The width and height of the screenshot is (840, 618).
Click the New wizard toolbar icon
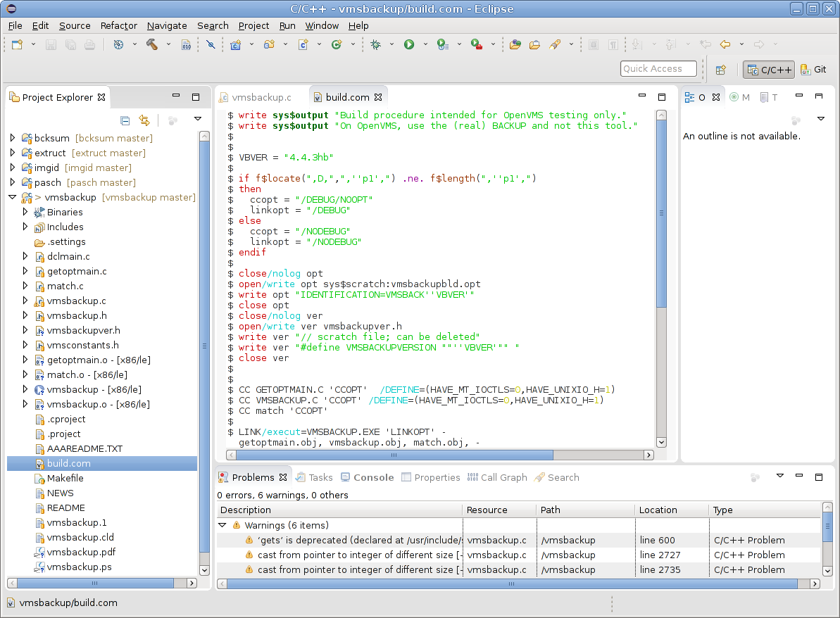point(17,44)
